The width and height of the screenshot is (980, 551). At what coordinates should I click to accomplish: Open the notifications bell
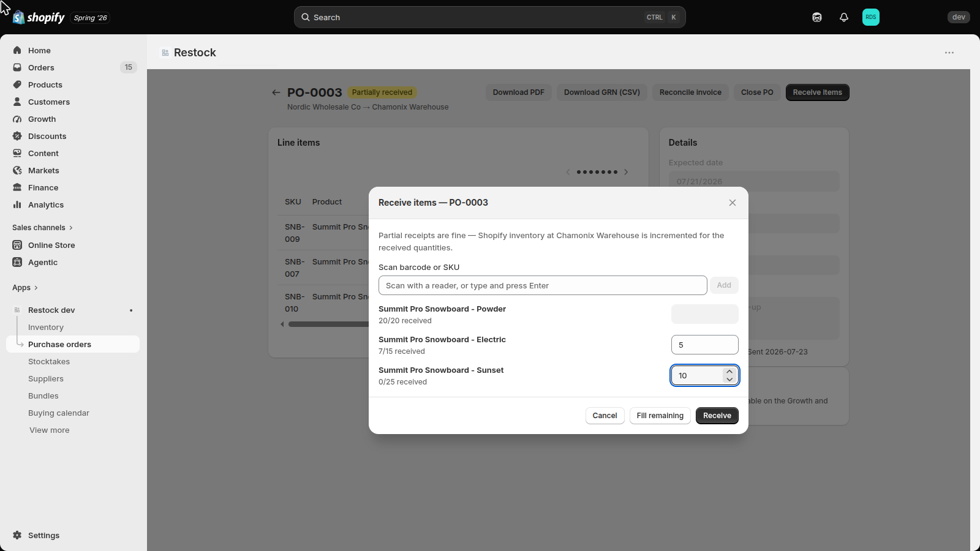[844, 17]
